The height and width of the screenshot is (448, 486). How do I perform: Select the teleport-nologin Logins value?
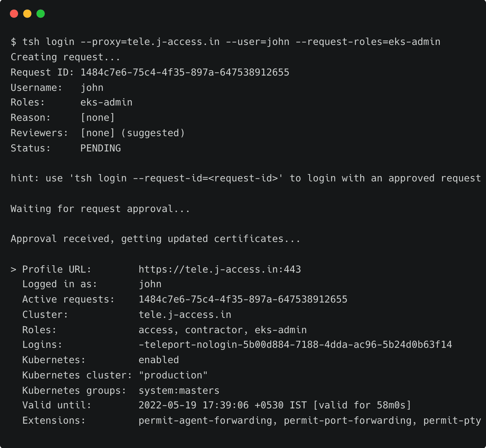[x=295, y=344]
